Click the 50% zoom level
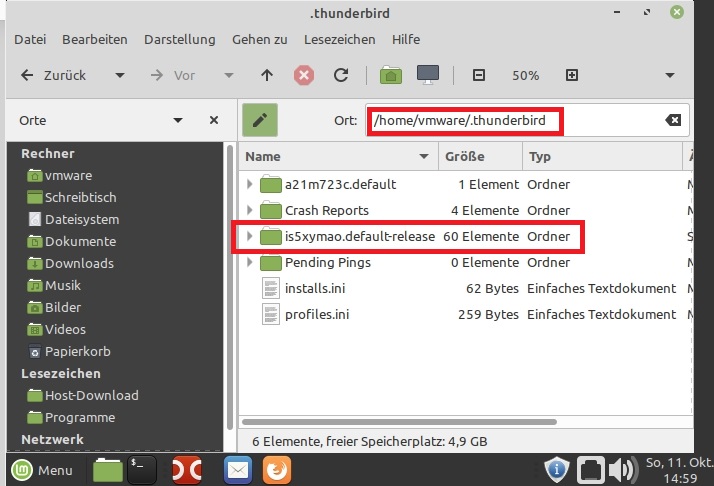The image size is (714, 486). pyautogui.click(x=525, y=76)
